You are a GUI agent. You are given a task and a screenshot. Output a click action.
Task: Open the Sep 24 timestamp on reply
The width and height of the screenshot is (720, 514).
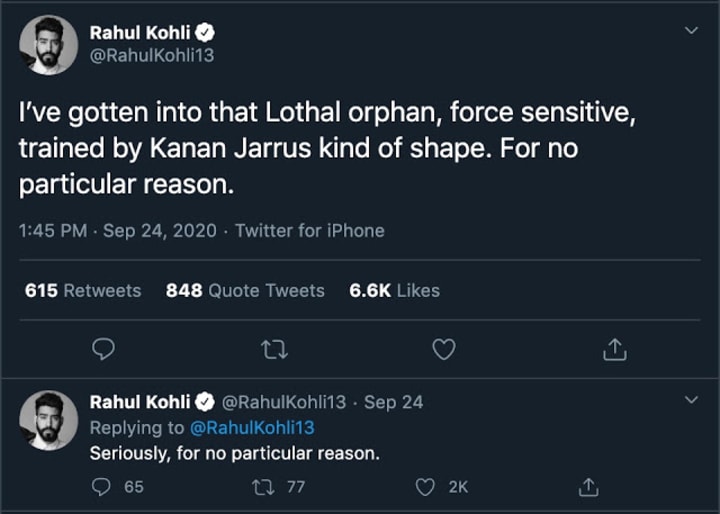coord(393,402)
